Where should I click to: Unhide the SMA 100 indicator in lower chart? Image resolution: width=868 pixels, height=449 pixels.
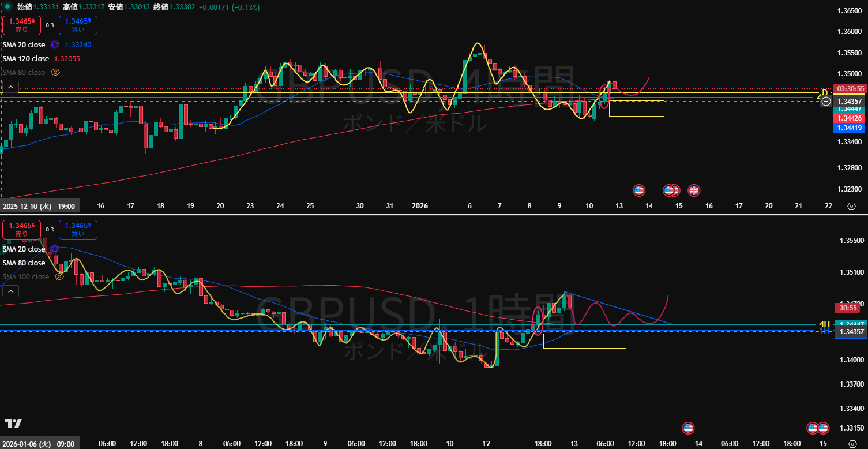tap(59, 277)
